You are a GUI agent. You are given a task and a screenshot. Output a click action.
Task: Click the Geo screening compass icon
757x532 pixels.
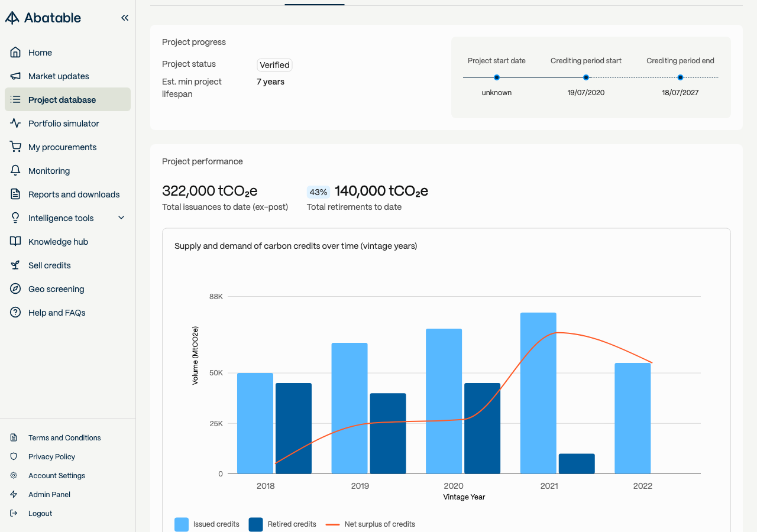click(16, 289)
